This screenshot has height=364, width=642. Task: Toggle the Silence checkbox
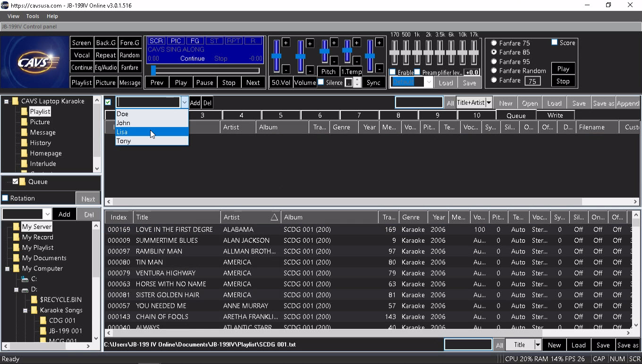[321, 82]
